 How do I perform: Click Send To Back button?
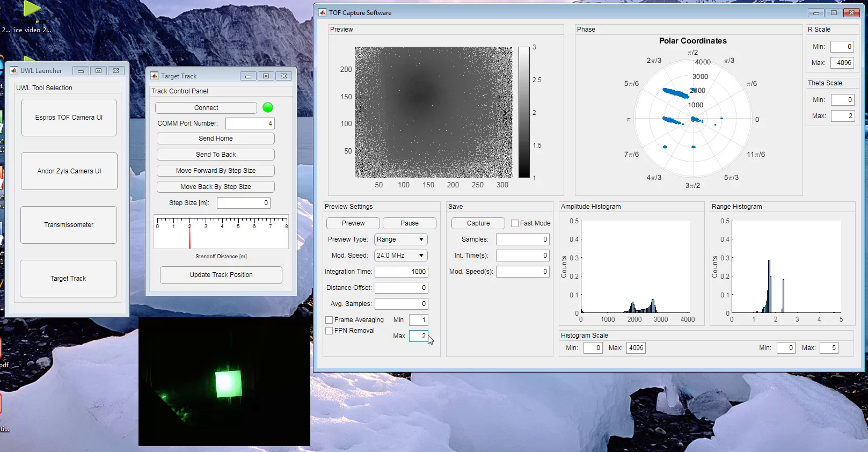(216, 155)
